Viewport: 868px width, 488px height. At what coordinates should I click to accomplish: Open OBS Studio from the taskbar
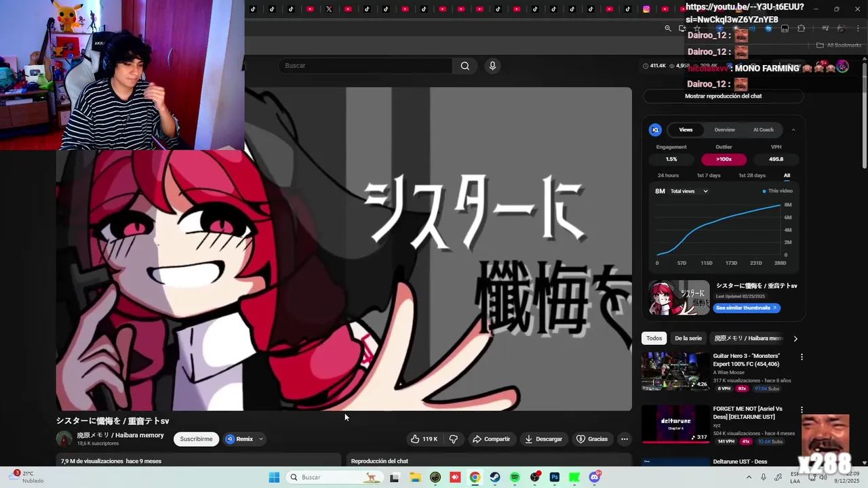pyautogui.click(x=535, y=477)
